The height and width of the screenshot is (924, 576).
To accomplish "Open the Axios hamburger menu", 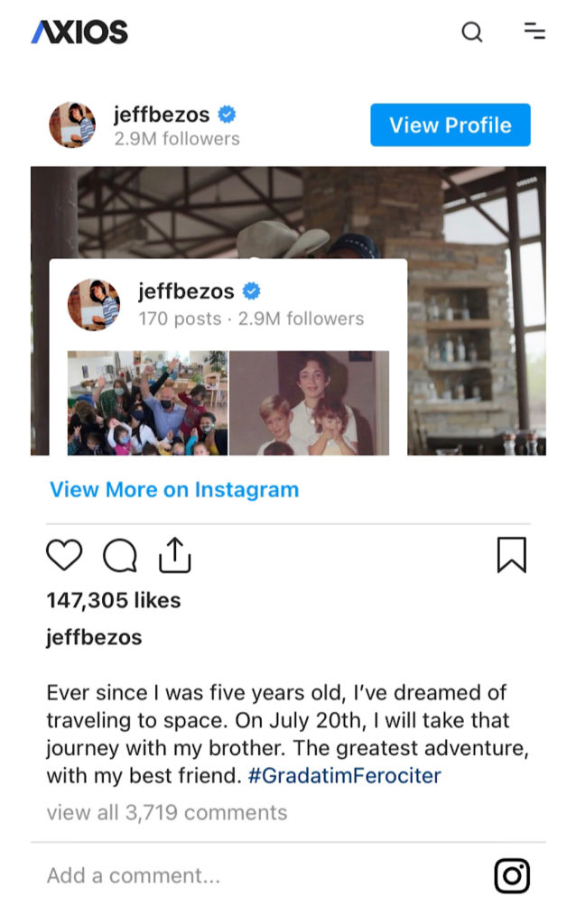I will coord(534,31).
